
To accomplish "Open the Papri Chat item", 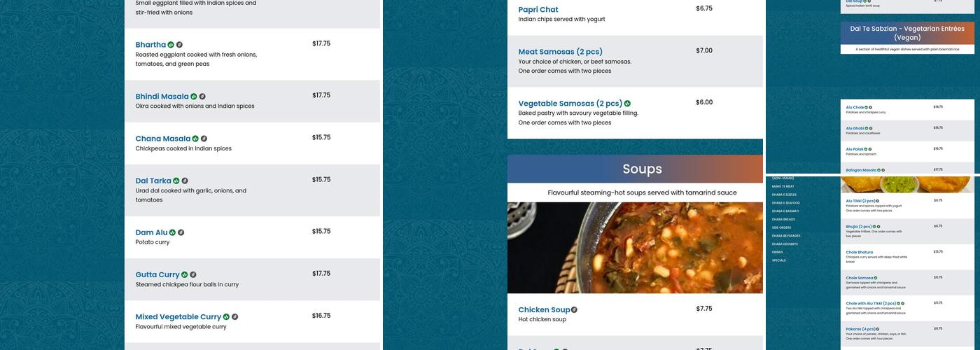I will [x=538, y=10].
